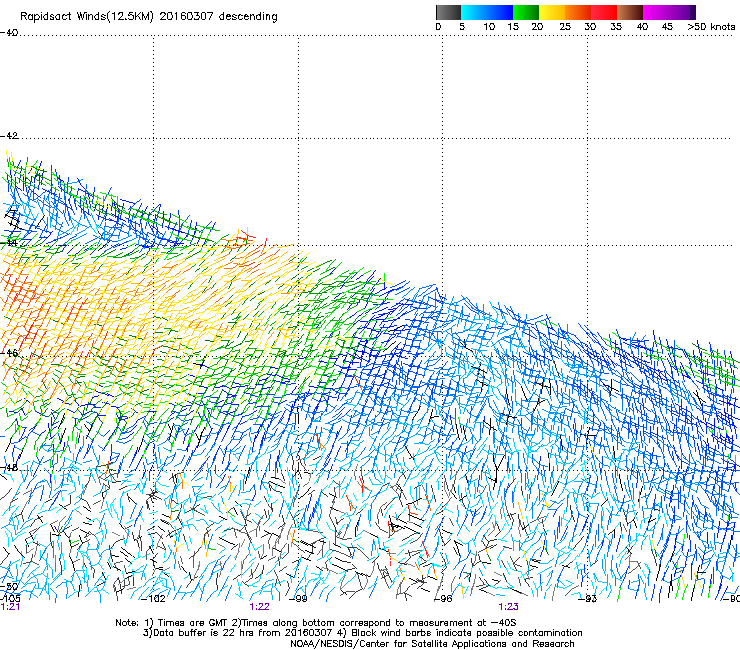
Task: Select the -46 latitude axis label
Action: [x=9, y=353]
